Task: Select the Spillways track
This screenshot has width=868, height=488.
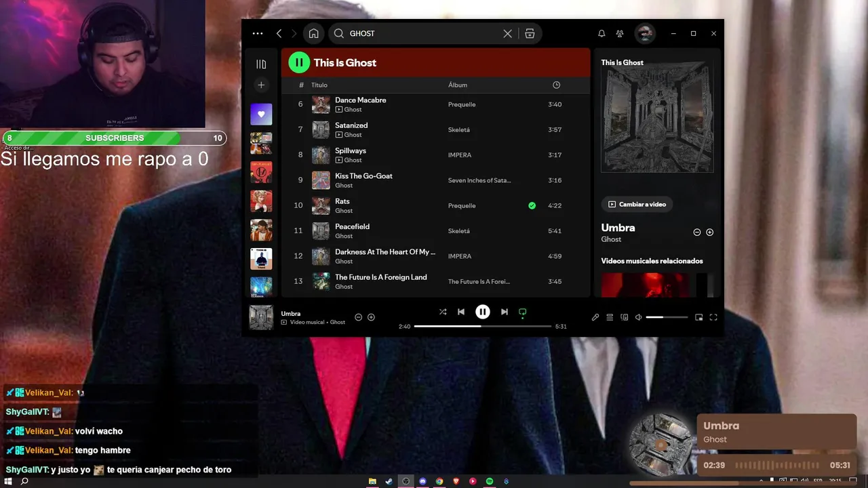Action: click(x=351, y=150)
